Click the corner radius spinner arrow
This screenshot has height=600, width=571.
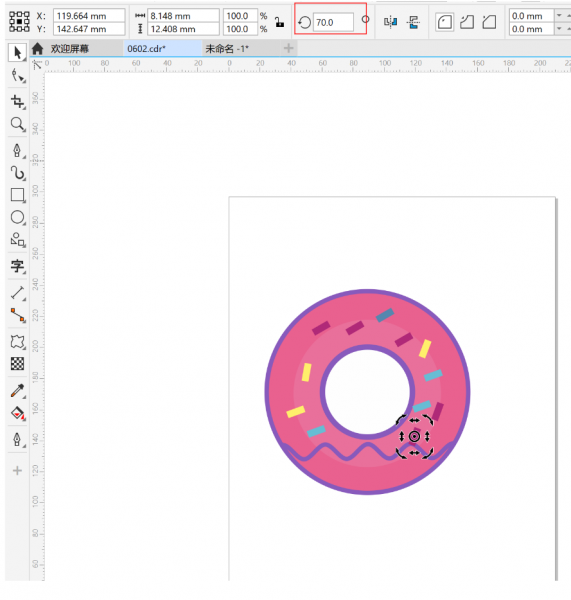[559, 16]
